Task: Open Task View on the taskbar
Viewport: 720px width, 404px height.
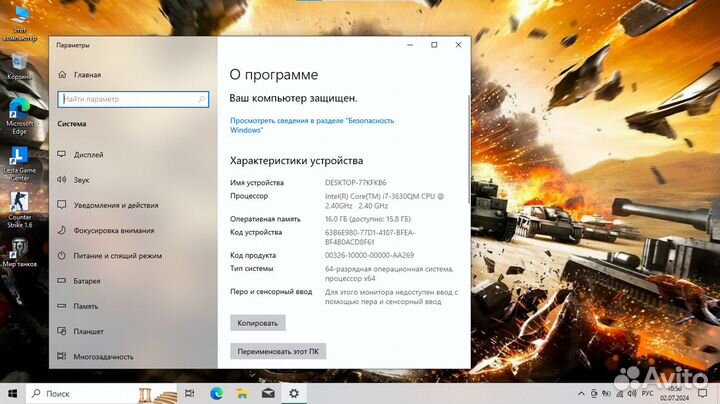Action: point(189,393)
